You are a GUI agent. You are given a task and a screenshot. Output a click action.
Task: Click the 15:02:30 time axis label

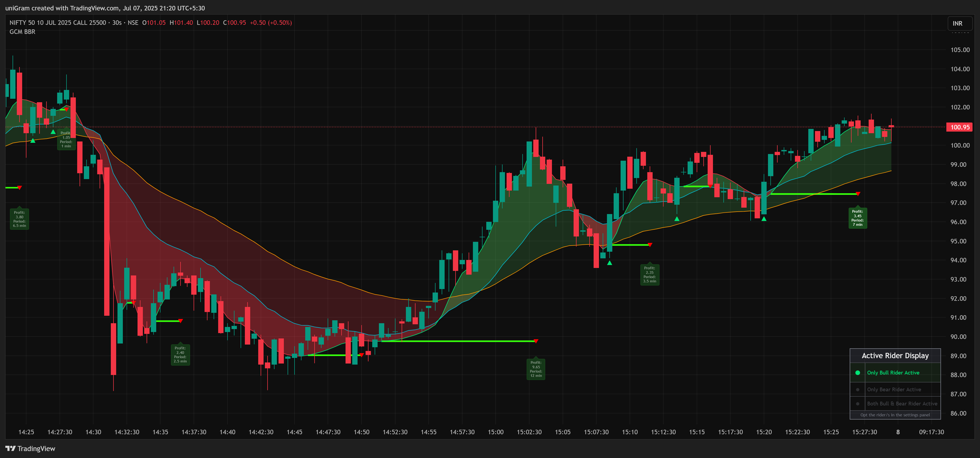tap(529, 432)
